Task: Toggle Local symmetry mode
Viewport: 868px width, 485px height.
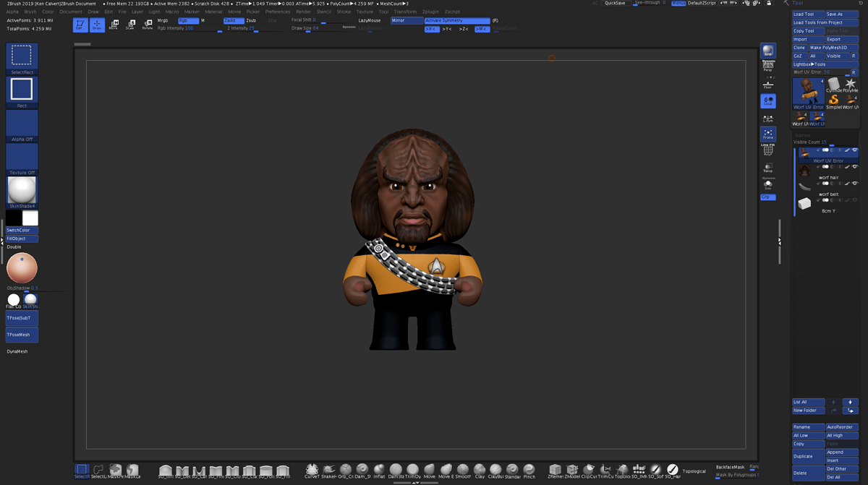Action: (768, 100)
